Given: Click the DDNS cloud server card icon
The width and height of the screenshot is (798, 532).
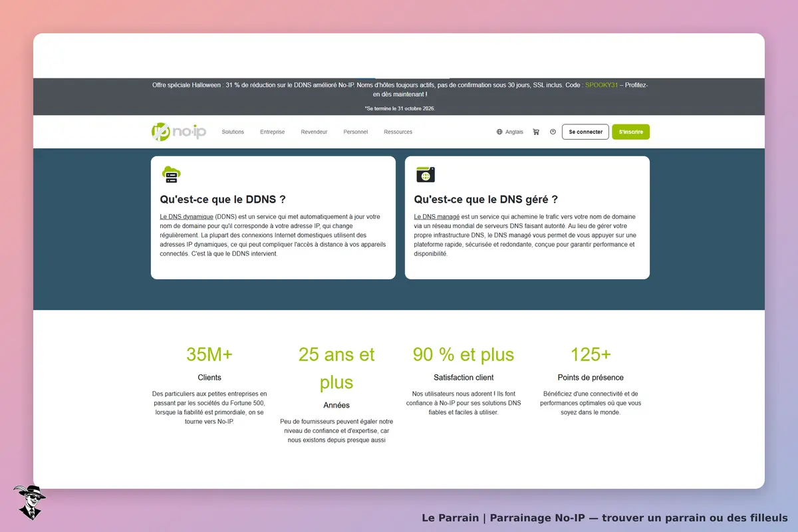Looking at the screenshot, I should pos(172,174).
